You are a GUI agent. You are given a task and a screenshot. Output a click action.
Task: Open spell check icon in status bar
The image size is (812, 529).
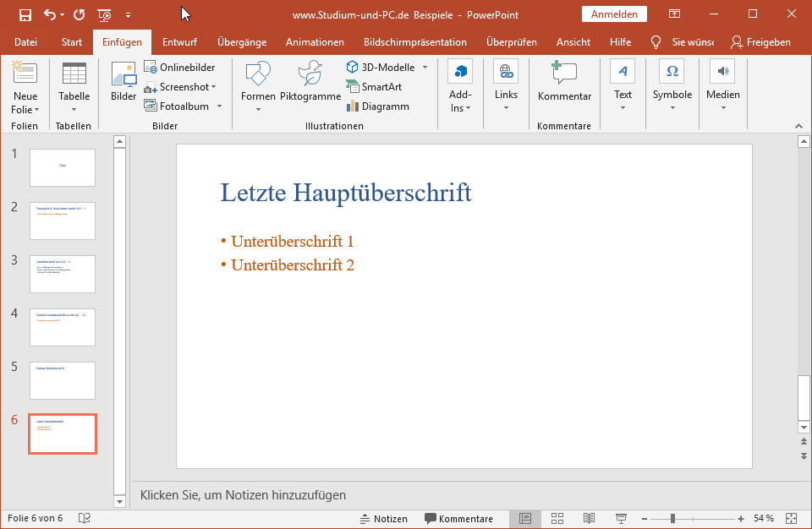[85, 518]
